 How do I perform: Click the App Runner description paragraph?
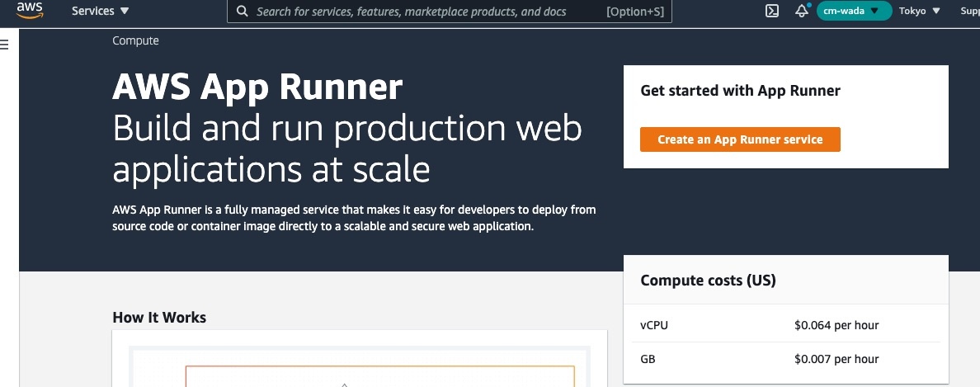click(x=354, y=218)
